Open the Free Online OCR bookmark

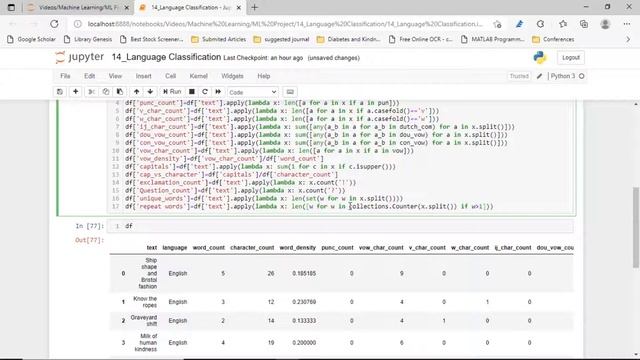click(420, 40)
